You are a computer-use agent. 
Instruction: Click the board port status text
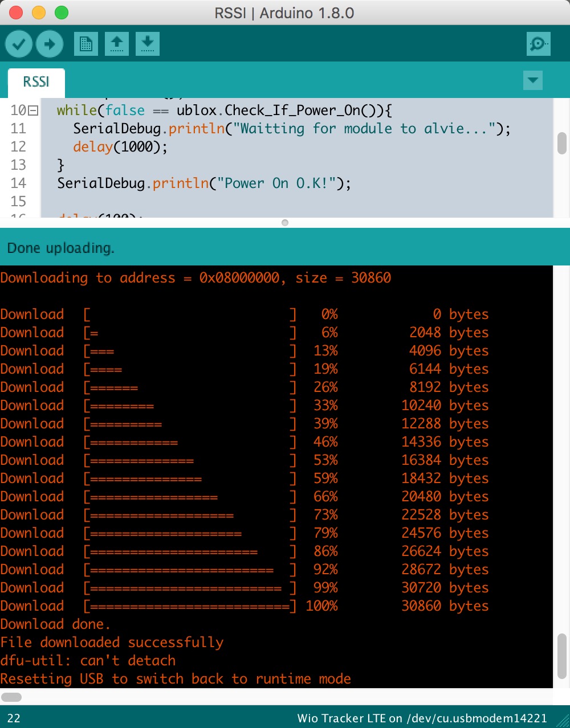click(422, 718)
